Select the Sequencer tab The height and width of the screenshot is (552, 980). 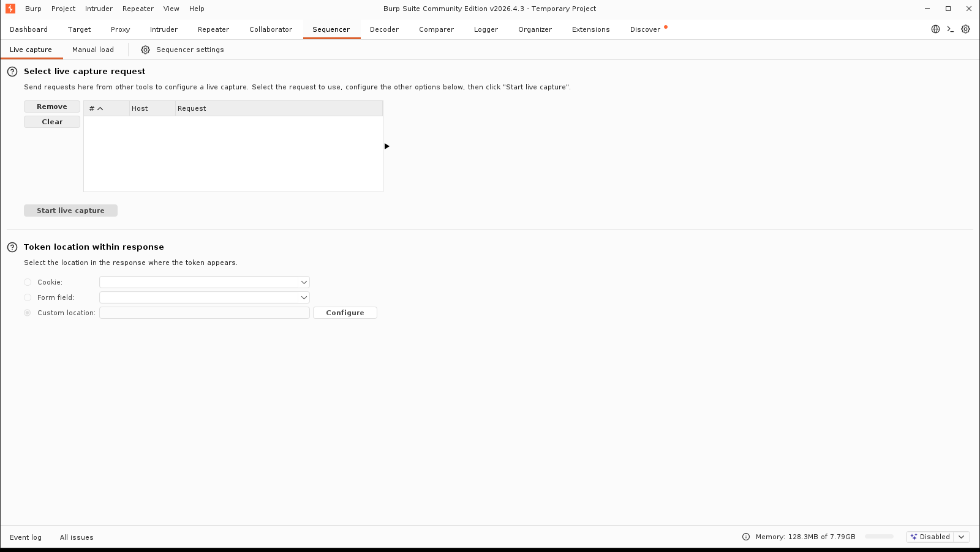pos(331,29)
